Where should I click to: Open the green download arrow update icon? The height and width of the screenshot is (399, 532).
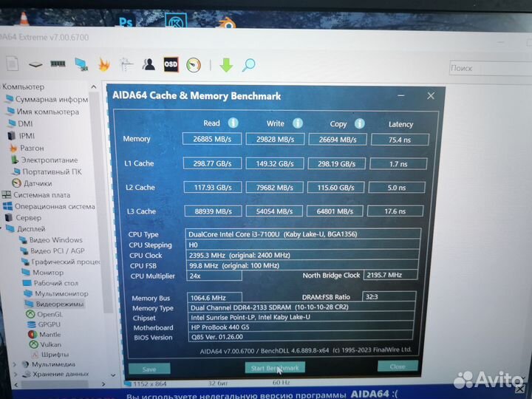coord(226,65)
